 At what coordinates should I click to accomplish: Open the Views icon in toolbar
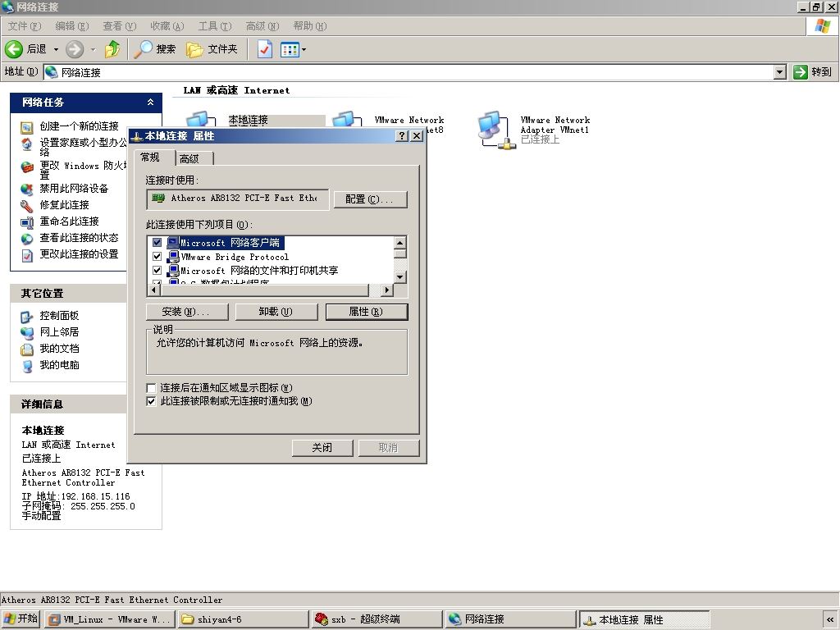click(x=290, y=50)
